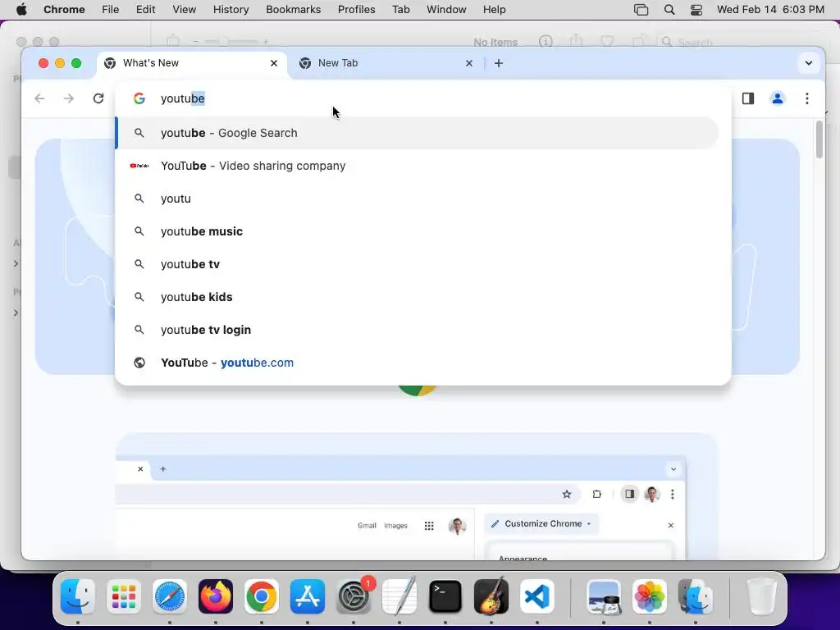Image resolution: width=840 pixels, height=630 pixels.
Task: Open the youtube.com suggestion link
Action: (x=418, y=363)
